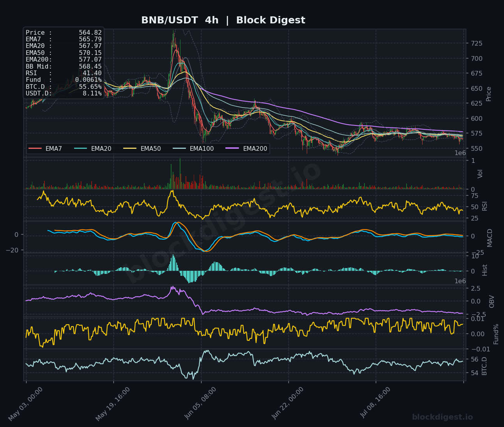Click the 'MACD' axis label
504x427 pixels.
coord(490,238)
